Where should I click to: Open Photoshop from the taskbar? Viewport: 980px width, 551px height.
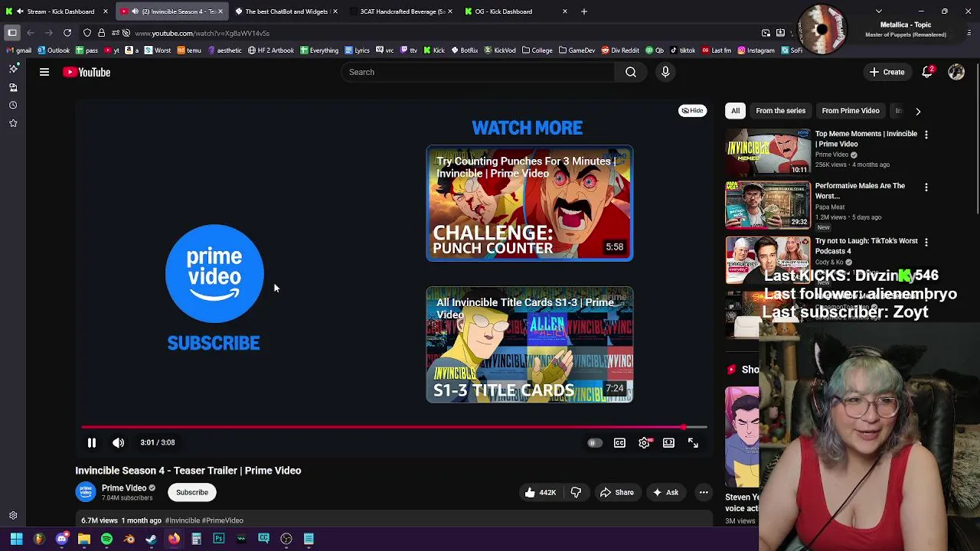click(219, 539)
